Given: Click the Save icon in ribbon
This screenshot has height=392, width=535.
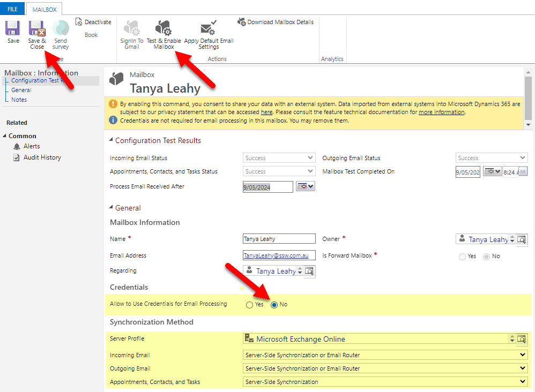Looking at the screenshot, I should 13,28.
